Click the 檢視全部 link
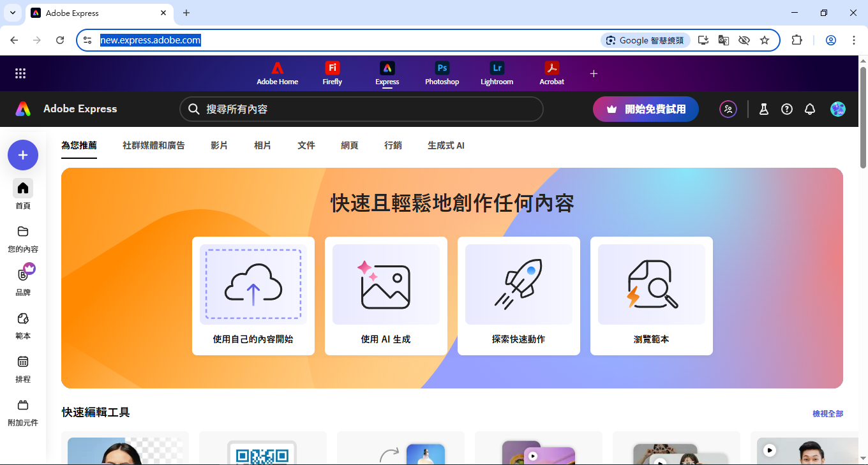868x465 pixels. click(x=827, y=414)
